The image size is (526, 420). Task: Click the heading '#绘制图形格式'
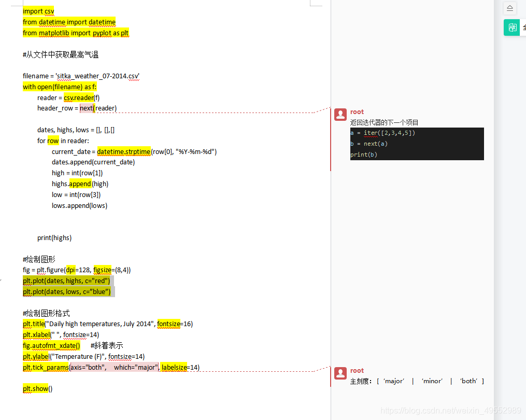[x=46, y=313]
